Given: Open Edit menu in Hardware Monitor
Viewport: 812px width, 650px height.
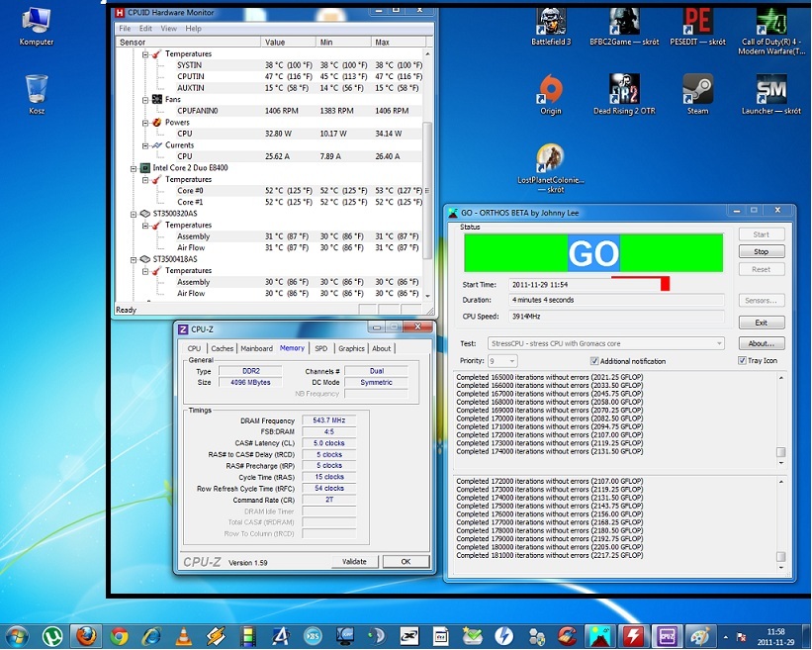Looking at the screenshot, I should pos(145,29).
